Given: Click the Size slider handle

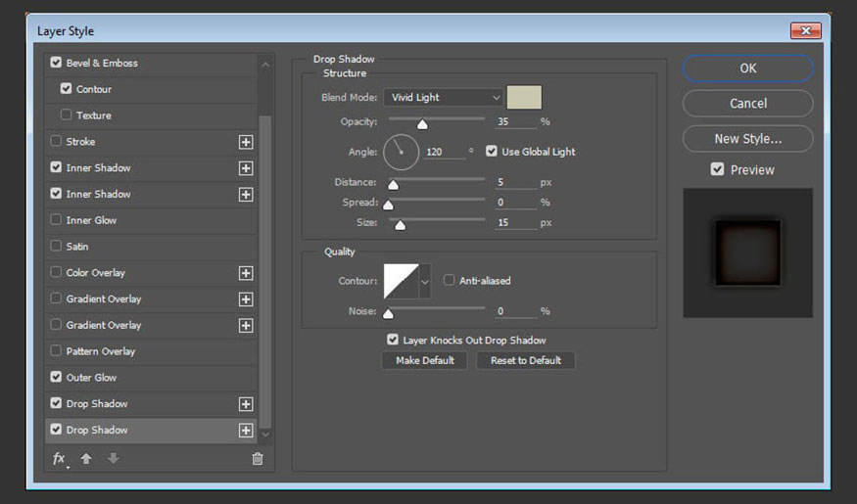Looking at the screenshot, I should pyautogui.click(x=400, y=225).
